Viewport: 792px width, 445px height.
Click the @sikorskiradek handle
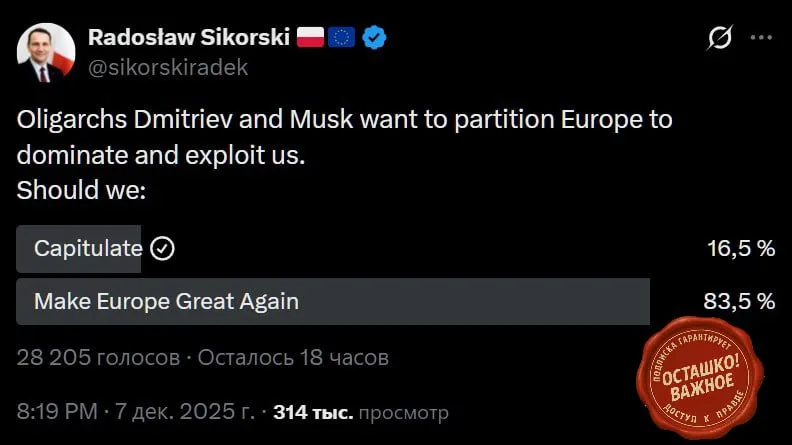(167, 68)
